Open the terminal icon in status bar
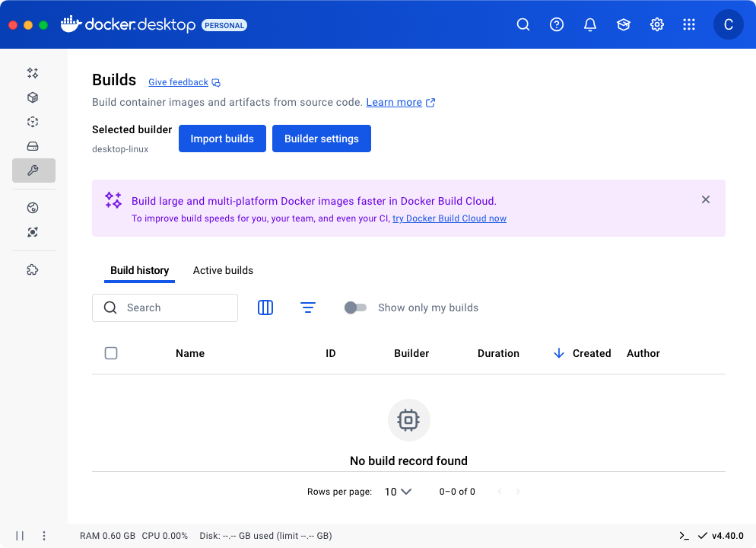This screenshot has width=756, height=548. click(x=684, y=536)
